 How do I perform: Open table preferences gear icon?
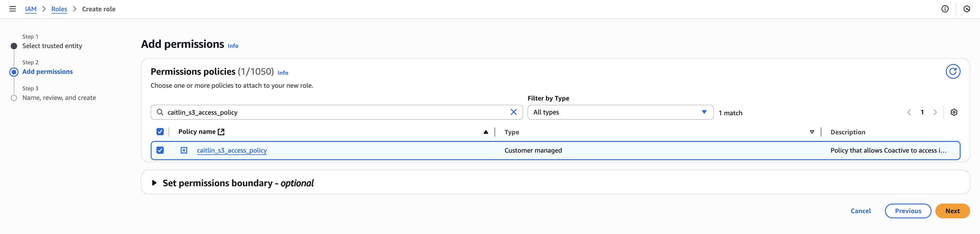954,112
